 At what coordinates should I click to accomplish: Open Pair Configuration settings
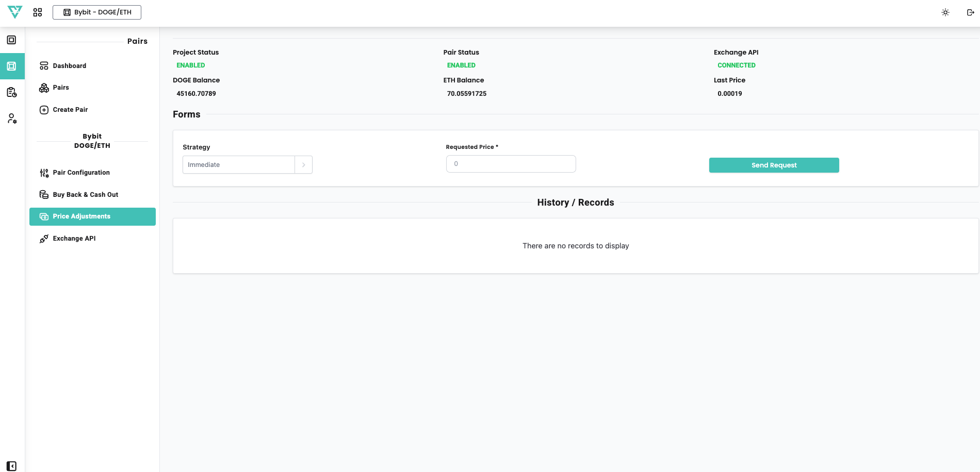coord(81,173)
